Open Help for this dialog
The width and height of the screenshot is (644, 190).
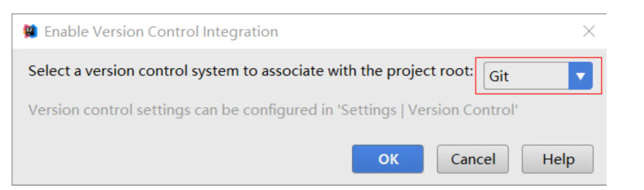(x=557, y=159)
